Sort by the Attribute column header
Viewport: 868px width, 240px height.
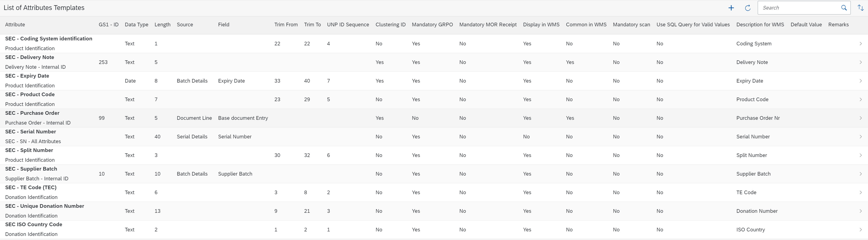pyautogui.click(x=15, y=24)
